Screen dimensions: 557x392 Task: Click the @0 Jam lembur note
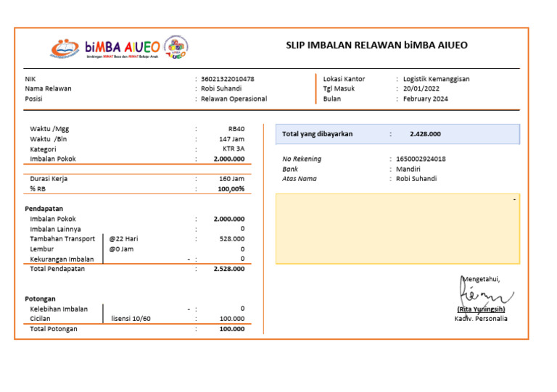click(121, 249)
